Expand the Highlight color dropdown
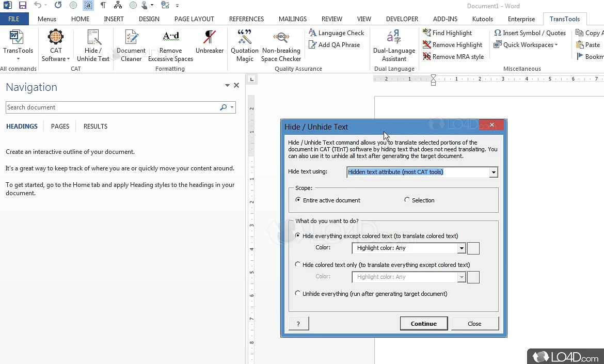The width and height of the screenshot is (604, 364). click(x=462, y=248)
